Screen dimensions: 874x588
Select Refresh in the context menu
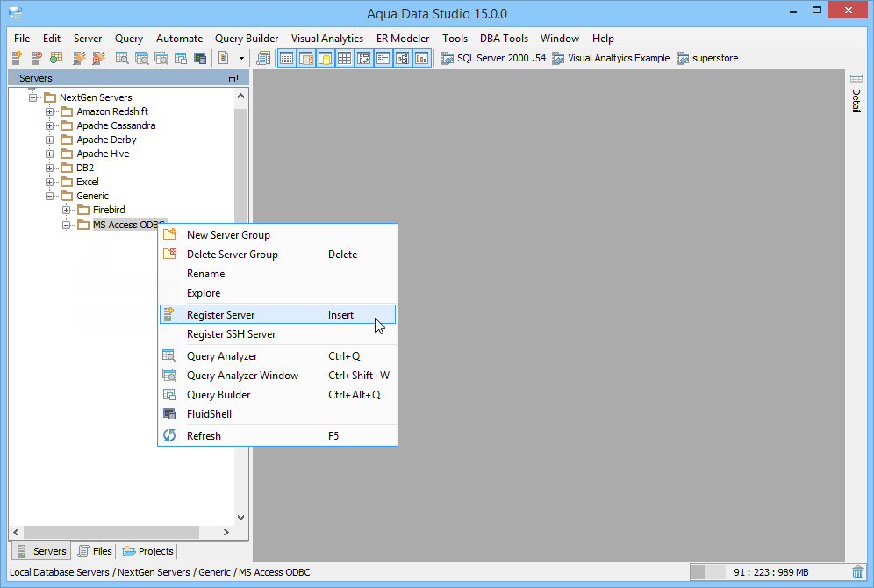pos(277,436)
